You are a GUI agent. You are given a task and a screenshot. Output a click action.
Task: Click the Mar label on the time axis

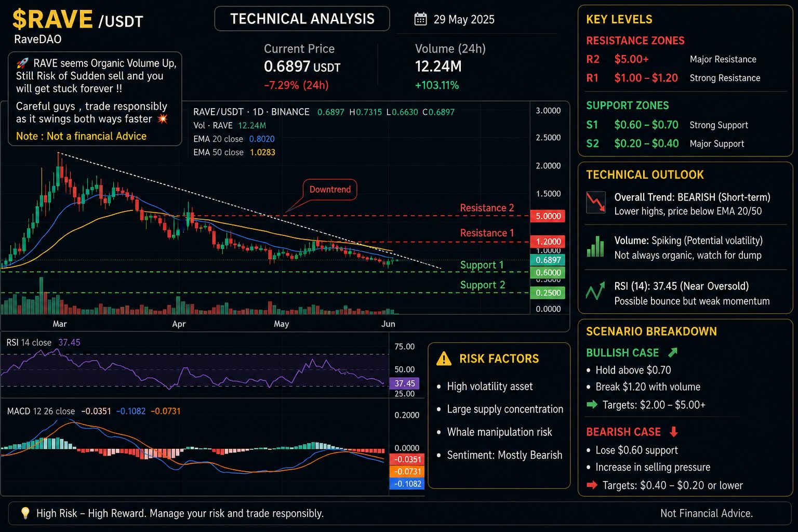(60, 324)
